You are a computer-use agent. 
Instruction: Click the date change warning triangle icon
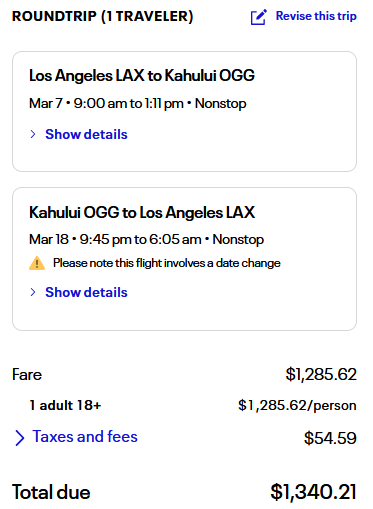37,263
